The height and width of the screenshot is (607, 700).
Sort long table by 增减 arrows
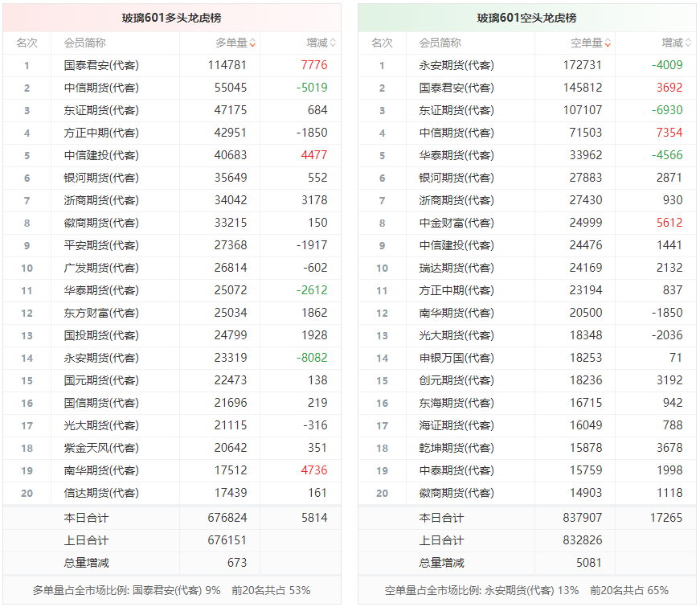pyautogui.click(x=333, y=43)
